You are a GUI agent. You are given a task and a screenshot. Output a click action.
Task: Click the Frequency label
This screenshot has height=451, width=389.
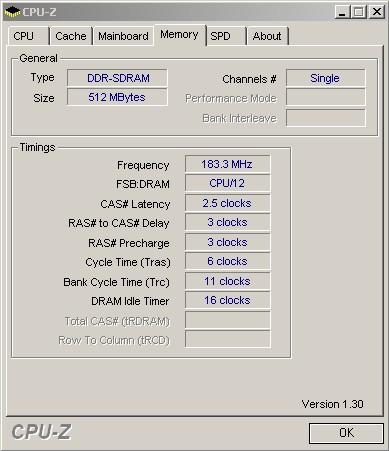pyautogui.click(x=143, y=165)
